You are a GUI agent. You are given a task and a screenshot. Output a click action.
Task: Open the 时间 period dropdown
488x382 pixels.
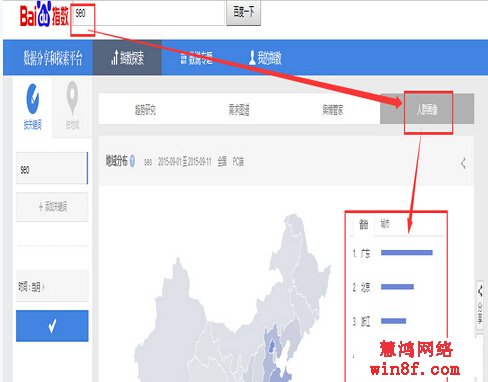(x=52, y=286)
